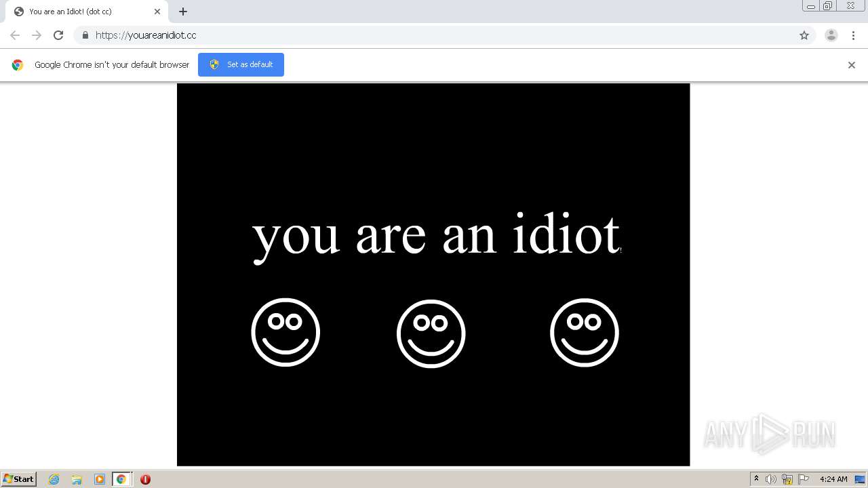Viewport: 868px width, 488px height.
Task: Bookmark this page with the star
Action: tap(804, 35)
